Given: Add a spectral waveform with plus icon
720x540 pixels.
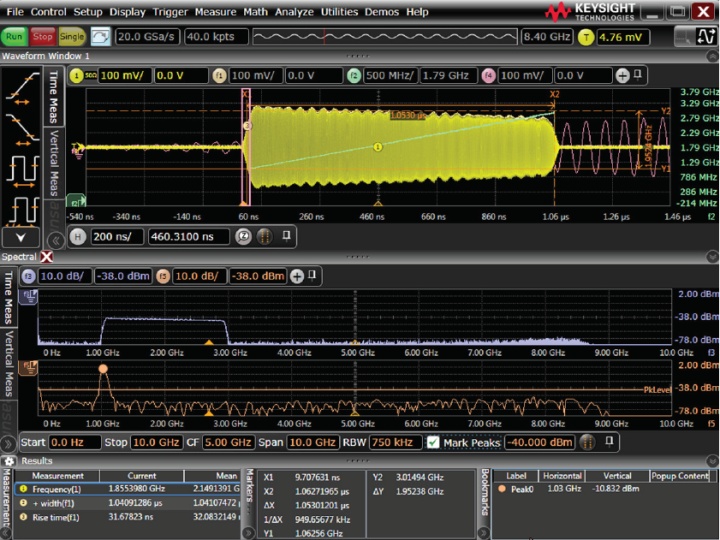Looking at the screenshot, I should point(297,276).
